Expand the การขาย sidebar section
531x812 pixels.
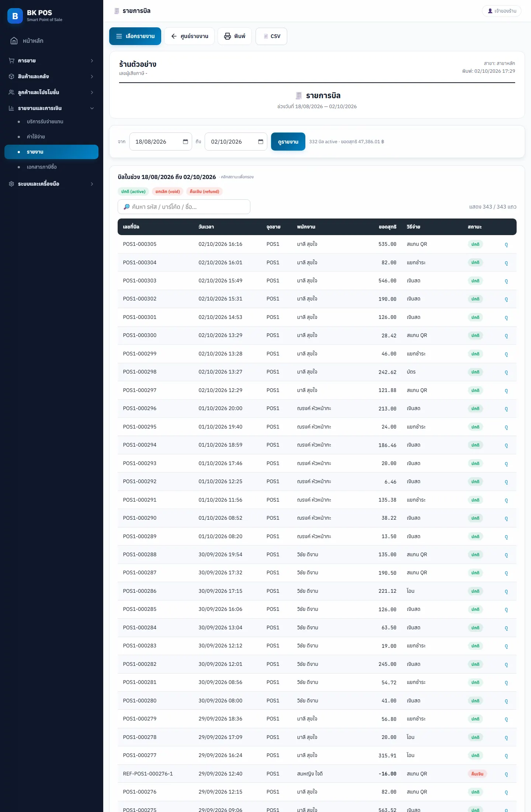click(51, 61)
